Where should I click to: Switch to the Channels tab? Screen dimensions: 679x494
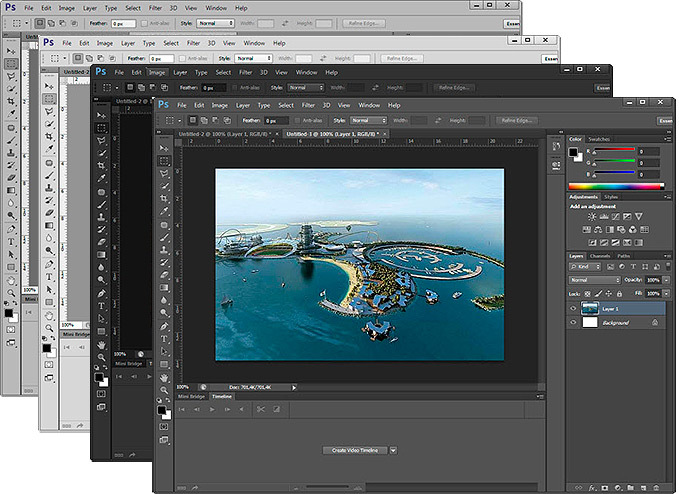[600, 256]
